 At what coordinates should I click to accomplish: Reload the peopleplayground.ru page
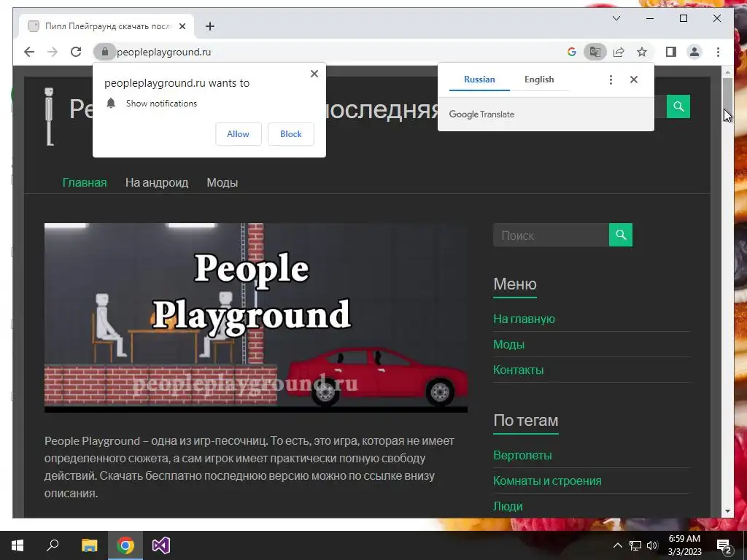click(76, 52)
